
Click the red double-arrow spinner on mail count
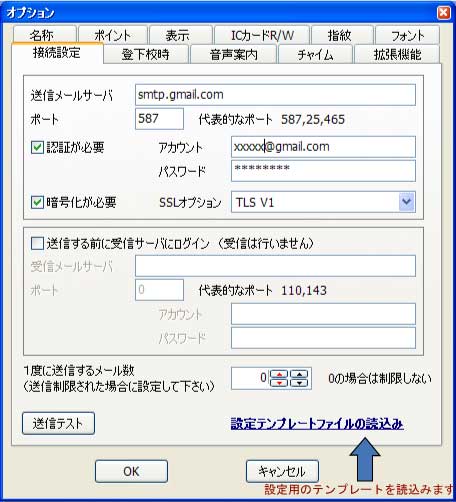pos(279,378)
